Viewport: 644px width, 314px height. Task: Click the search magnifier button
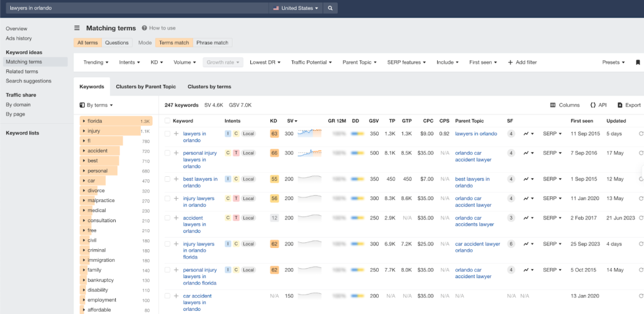(x=331, y=8)
